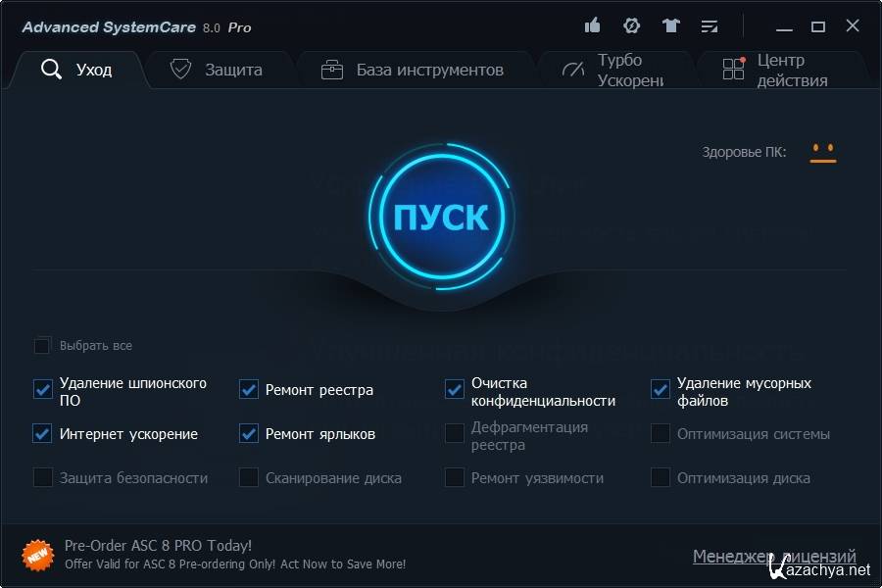Switch to the Защита tab
The height and width of the screenshot is (588, 882).
click(x=216, y=70)
